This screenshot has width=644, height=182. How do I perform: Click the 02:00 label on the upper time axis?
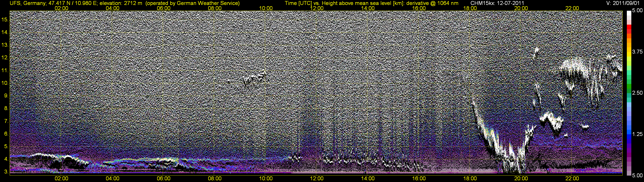(61, 8)
